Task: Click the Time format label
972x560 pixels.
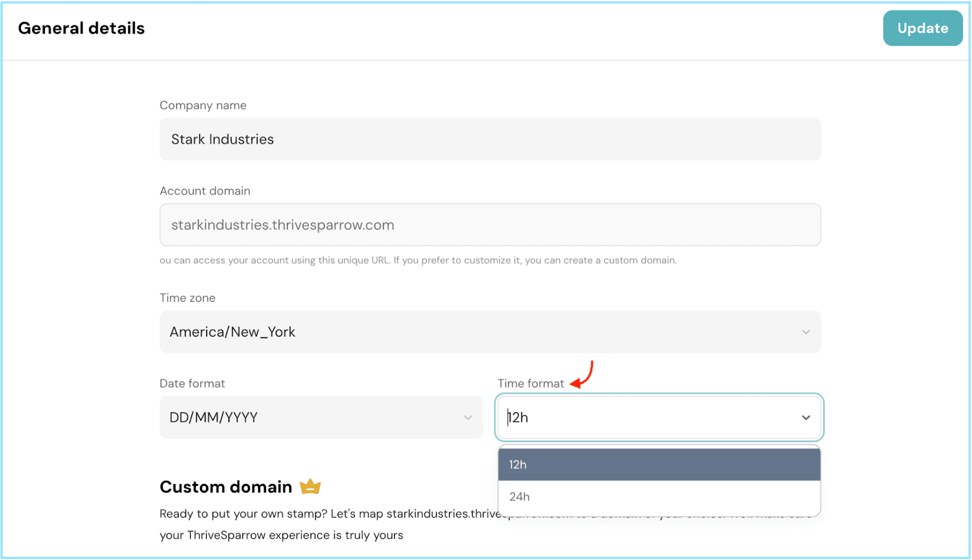Action: coord(530,384)
